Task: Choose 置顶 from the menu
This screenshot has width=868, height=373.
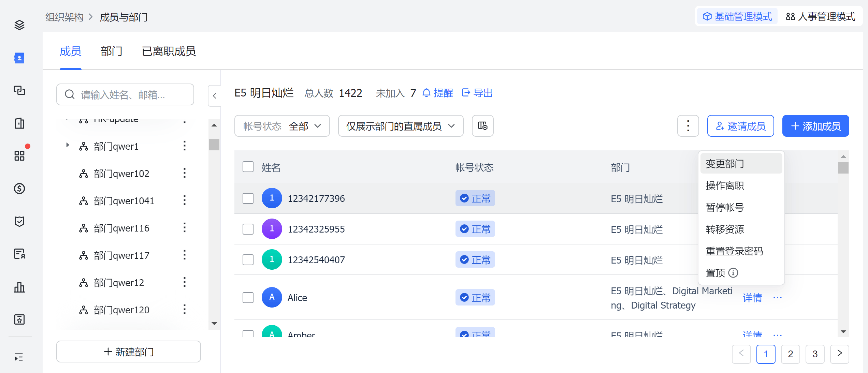Action: [x=741, y=273]
